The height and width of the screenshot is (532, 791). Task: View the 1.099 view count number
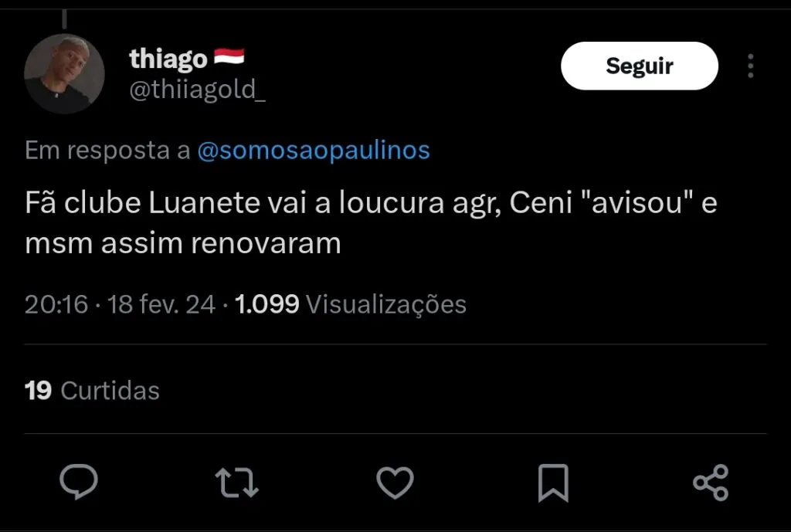(x=266, y=304)
